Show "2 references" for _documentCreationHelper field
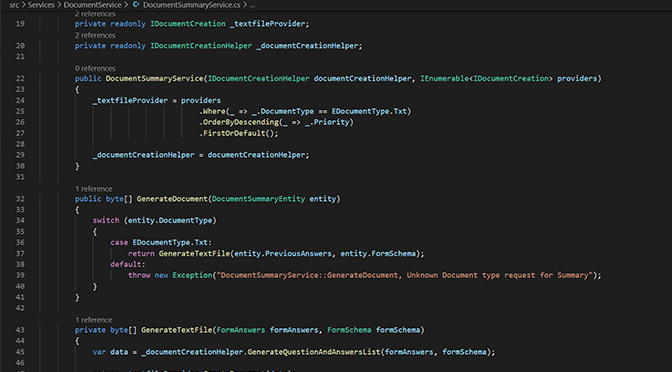This screenshot has height=372, width=672. [x=95, y=35]
